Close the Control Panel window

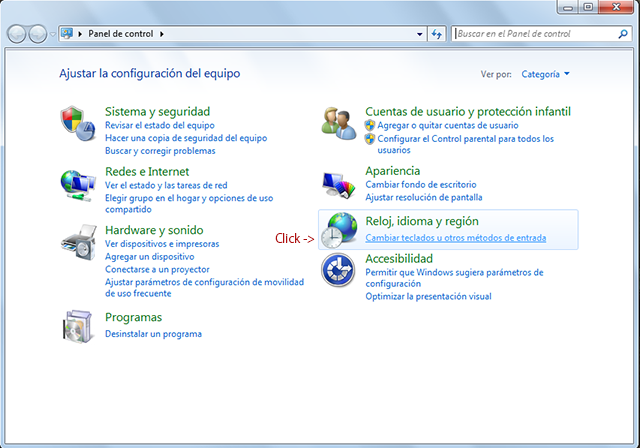coord(617,7)
